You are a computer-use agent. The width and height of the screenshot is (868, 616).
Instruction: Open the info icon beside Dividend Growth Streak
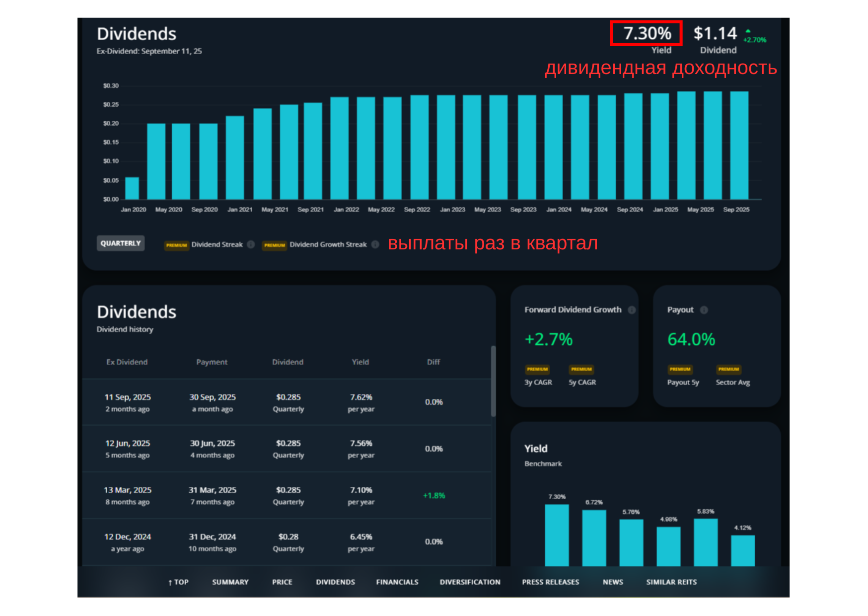pyautogui.click(x=375, y=244)
